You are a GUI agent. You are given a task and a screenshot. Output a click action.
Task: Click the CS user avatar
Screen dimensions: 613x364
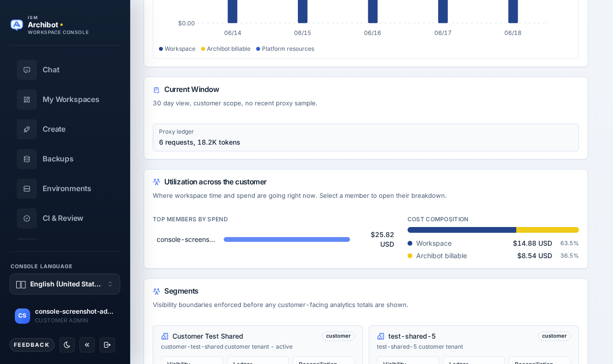(x=23, y=316)
